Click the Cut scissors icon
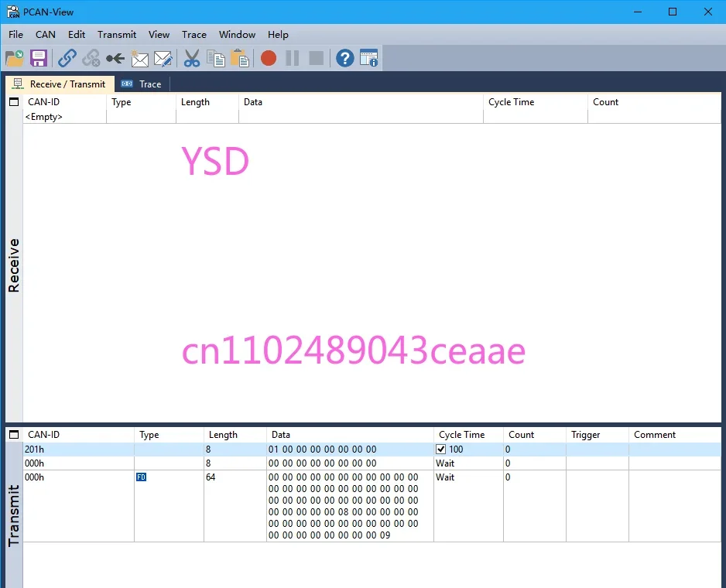The width and height of the screenshot is (726, 588). 192,58
